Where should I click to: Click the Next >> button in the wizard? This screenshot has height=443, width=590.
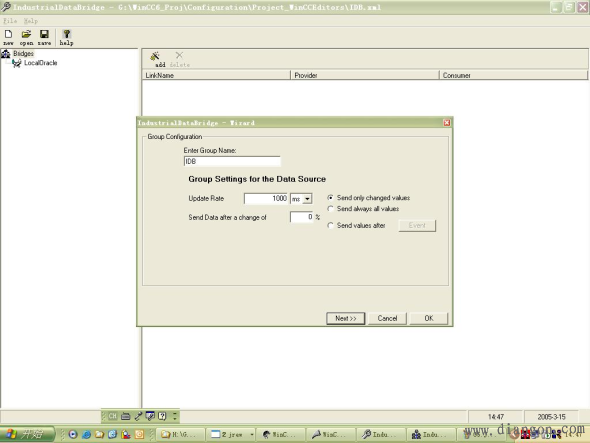[345, 318]
